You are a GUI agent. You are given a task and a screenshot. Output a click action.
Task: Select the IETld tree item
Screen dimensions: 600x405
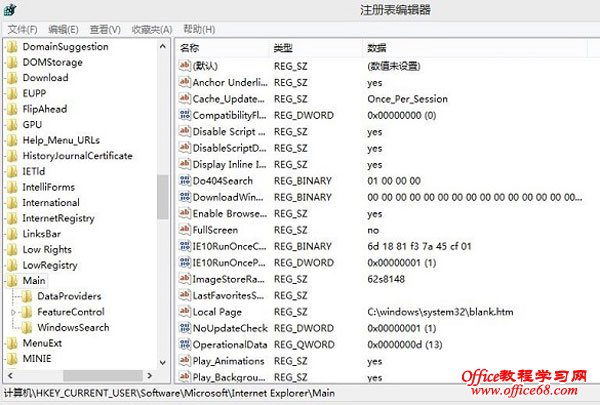click(34, 172)
